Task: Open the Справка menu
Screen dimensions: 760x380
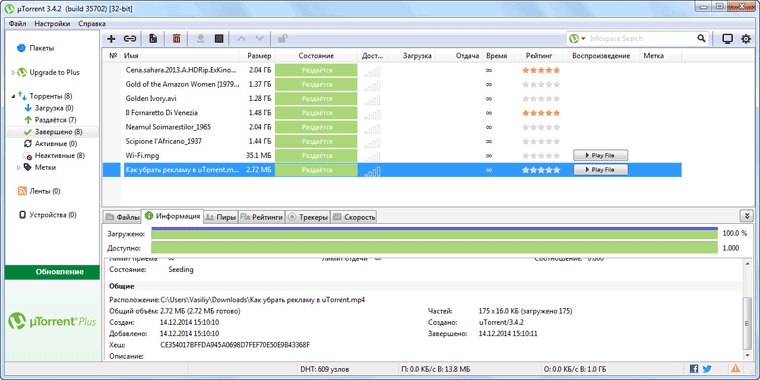Action: (x=92, y=23)
